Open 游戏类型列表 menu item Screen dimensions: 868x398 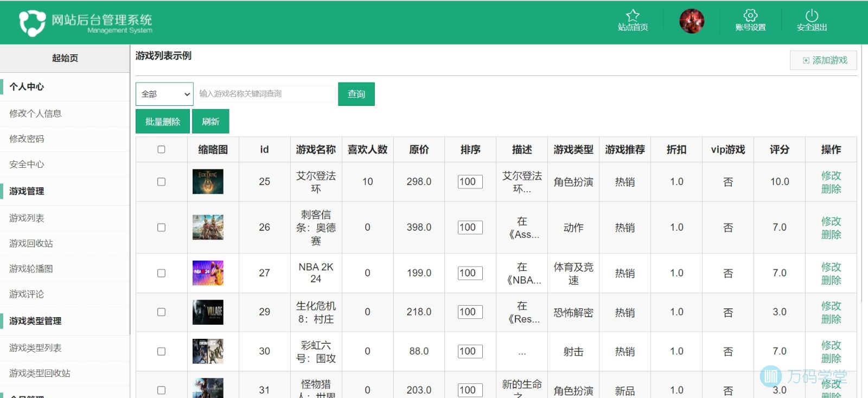[65, 348]
